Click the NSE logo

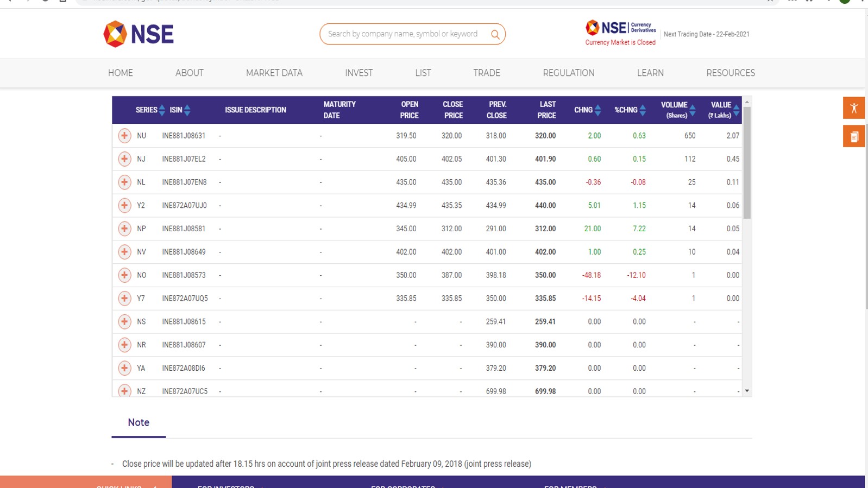click(x=139, y=34)
